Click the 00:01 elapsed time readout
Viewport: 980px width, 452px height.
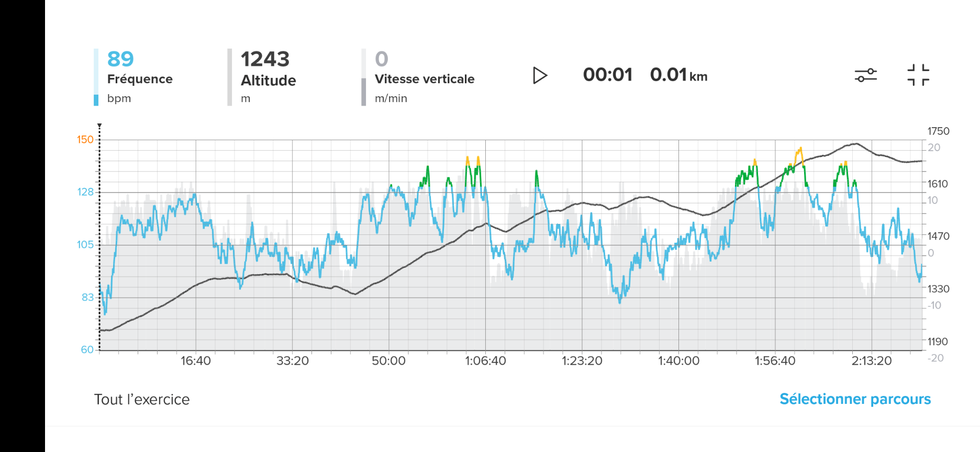pos(608,75)
